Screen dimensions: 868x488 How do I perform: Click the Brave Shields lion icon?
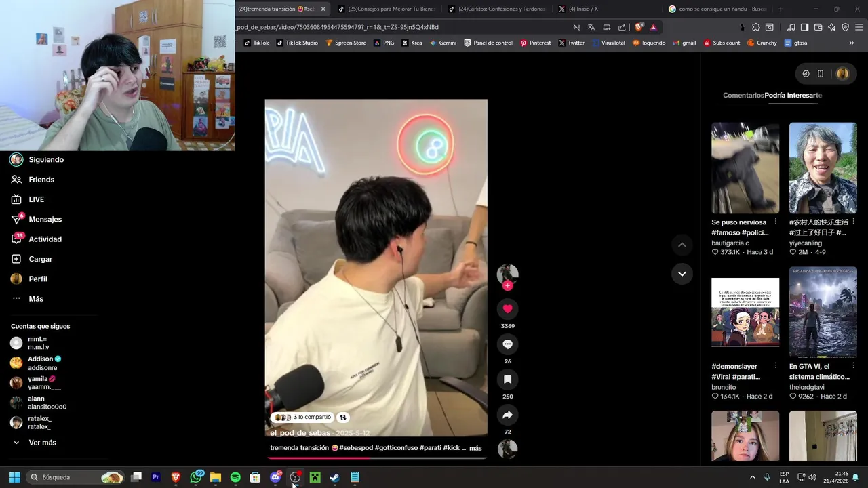pos(639,27)
